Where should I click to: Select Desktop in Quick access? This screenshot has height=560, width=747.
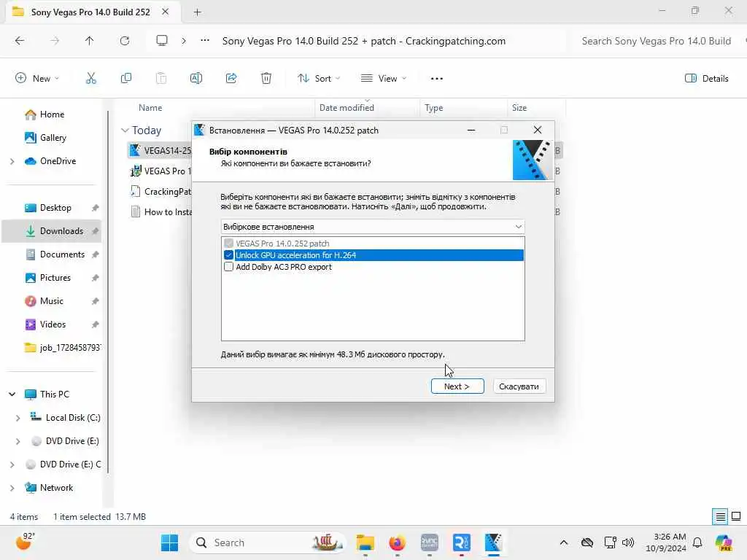(55, 208)
